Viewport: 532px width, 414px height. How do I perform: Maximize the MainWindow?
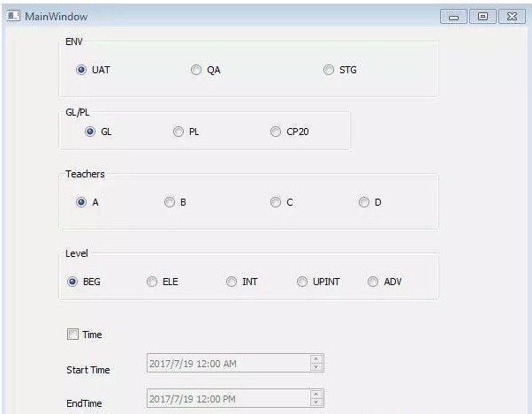(483, 17)
